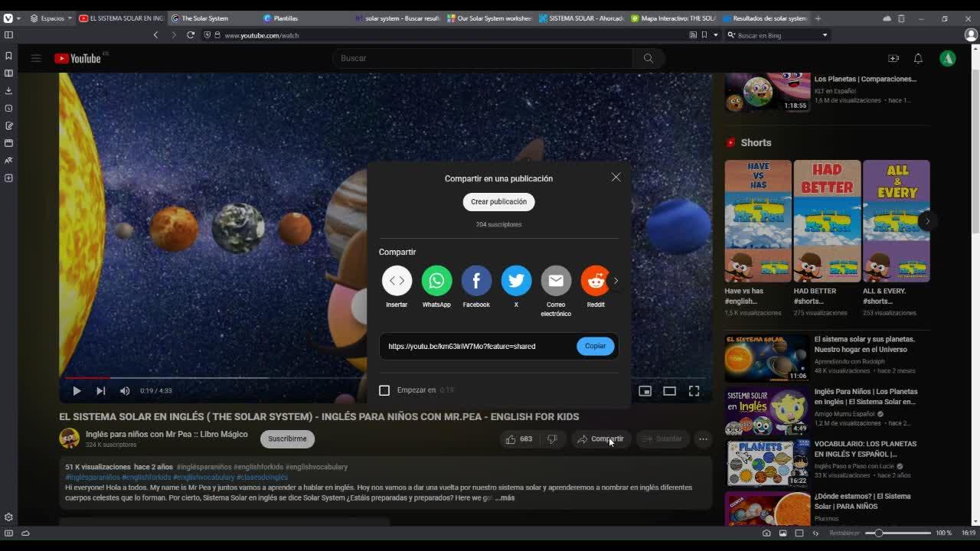
Task: Click the YouTube search magnifier button
Action: pos(648,58)
